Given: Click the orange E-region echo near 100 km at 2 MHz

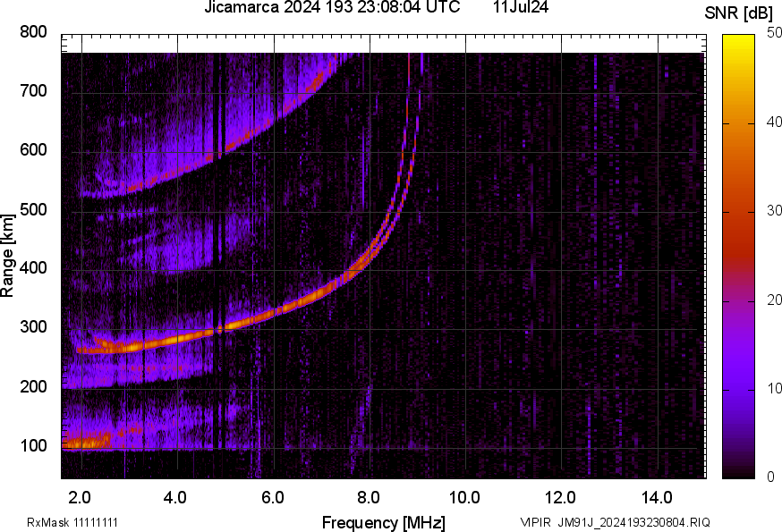Looking at the screenshot, I should pos(88,442).
